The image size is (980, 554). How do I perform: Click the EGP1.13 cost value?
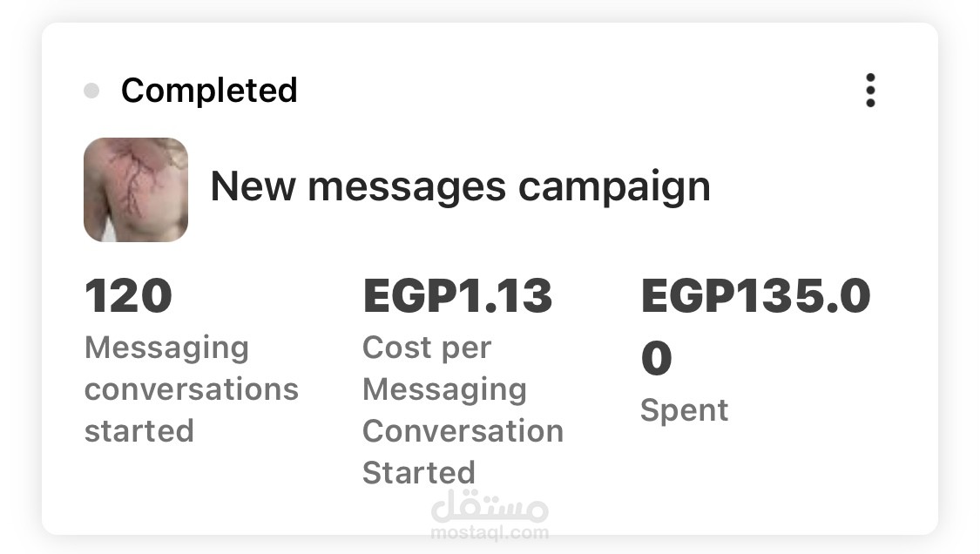point(457,296)
